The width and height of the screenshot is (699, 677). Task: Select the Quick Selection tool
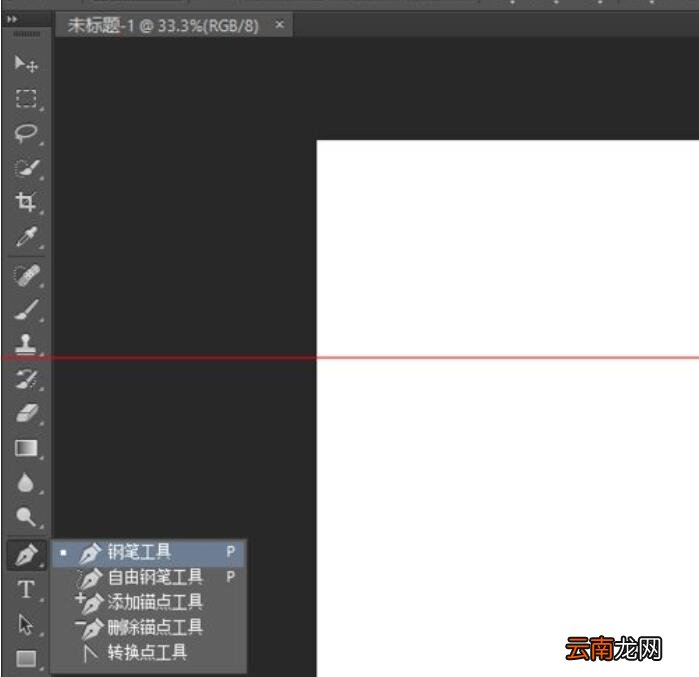26,168
